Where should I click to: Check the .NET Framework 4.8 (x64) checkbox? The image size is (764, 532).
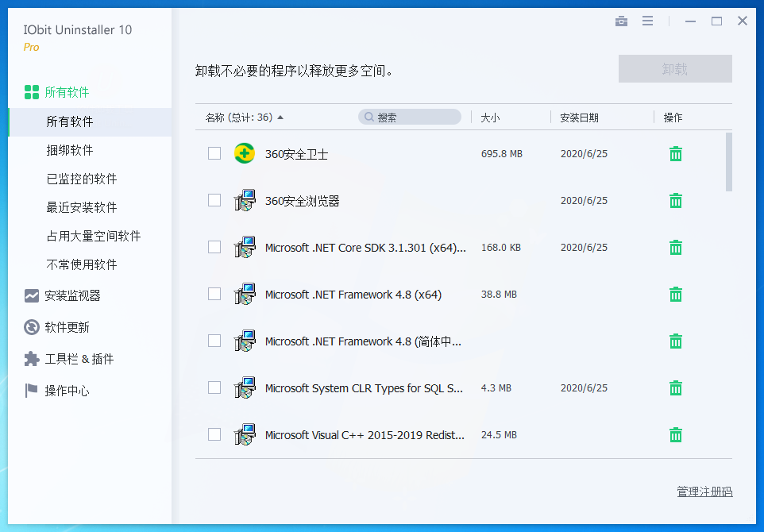(x=214, y=294)
